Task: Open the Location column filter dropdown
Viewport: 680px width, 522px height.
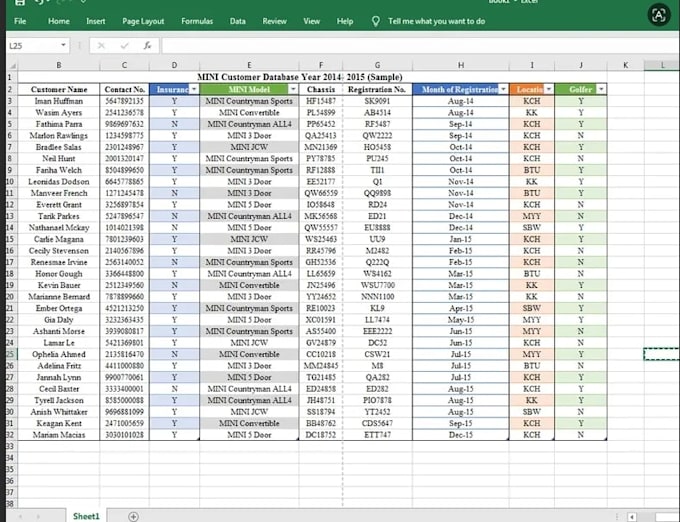Action: point(549,89)
